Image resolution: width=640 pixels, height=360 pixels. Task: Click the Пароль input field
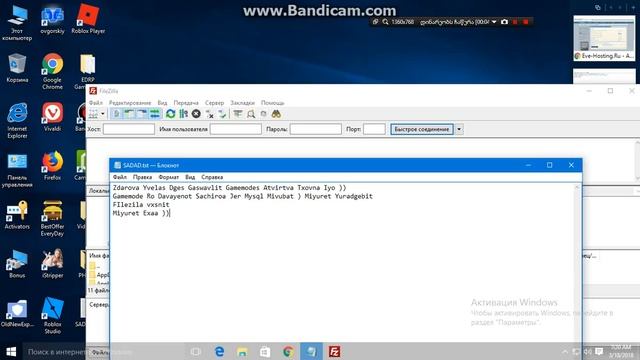click(316, 129)
